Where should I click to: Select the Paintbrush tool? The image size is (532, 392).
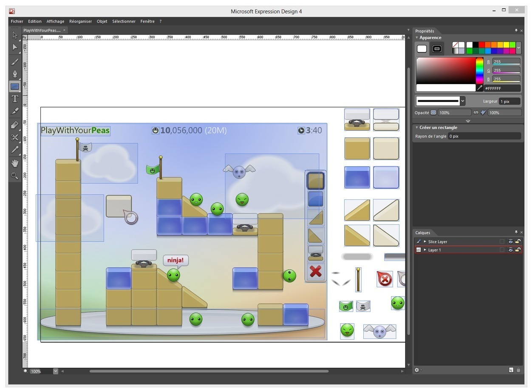coord(15,62)
